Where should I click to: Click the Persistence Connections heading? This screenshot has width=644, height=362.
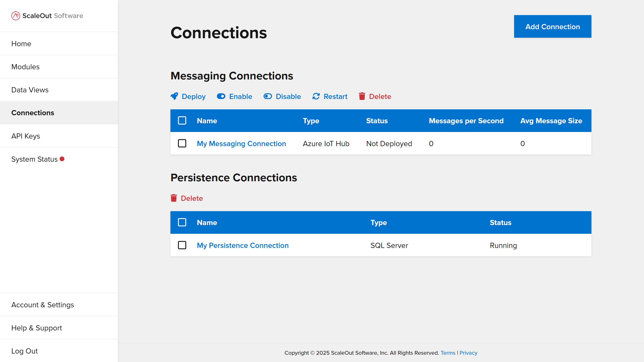coord(234,177)
